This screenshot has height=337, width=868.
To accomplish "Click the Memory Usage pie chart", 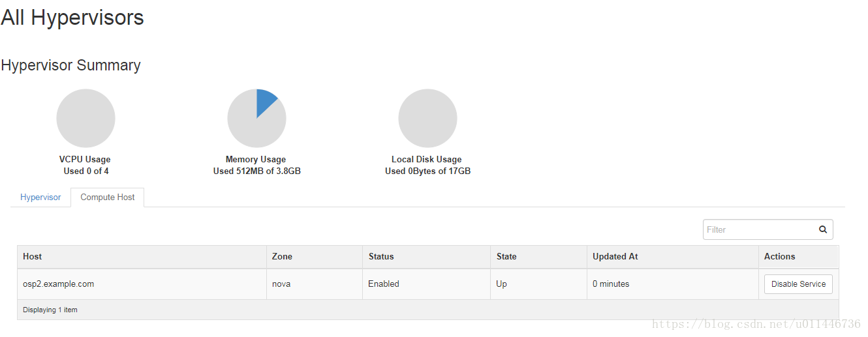I will point(256,118).
